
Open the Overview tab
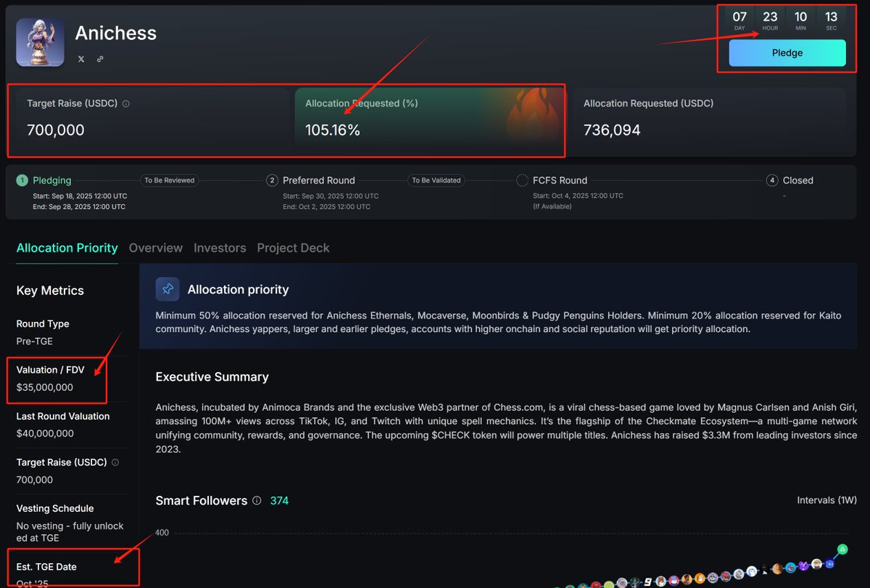point(156,248)
